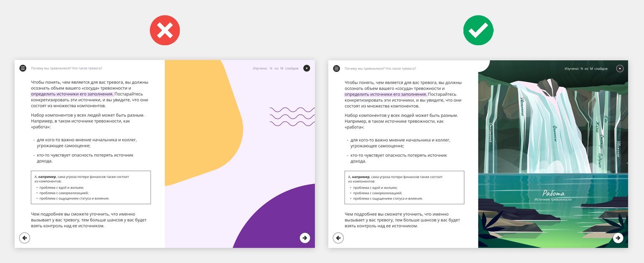Screen dimensions: 644x263
Task: Click the 'Работа' caption on waterfall image
Action: coord(553,193)
